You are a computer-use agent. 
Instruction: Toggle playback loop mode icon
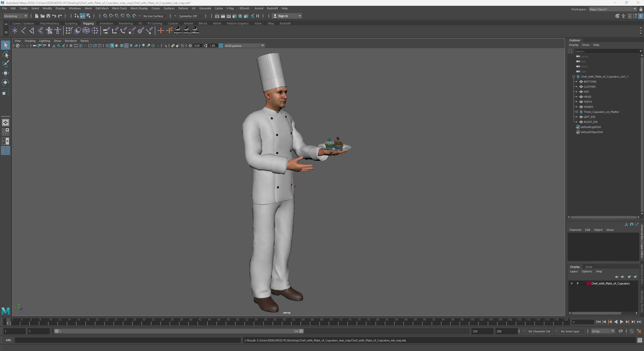click(x=621, y=331)
